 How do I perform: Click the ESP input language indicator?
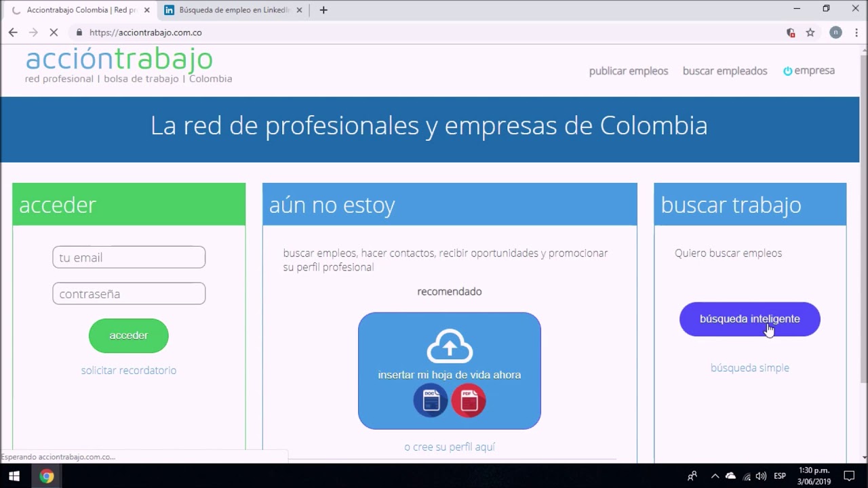point(780,476)
